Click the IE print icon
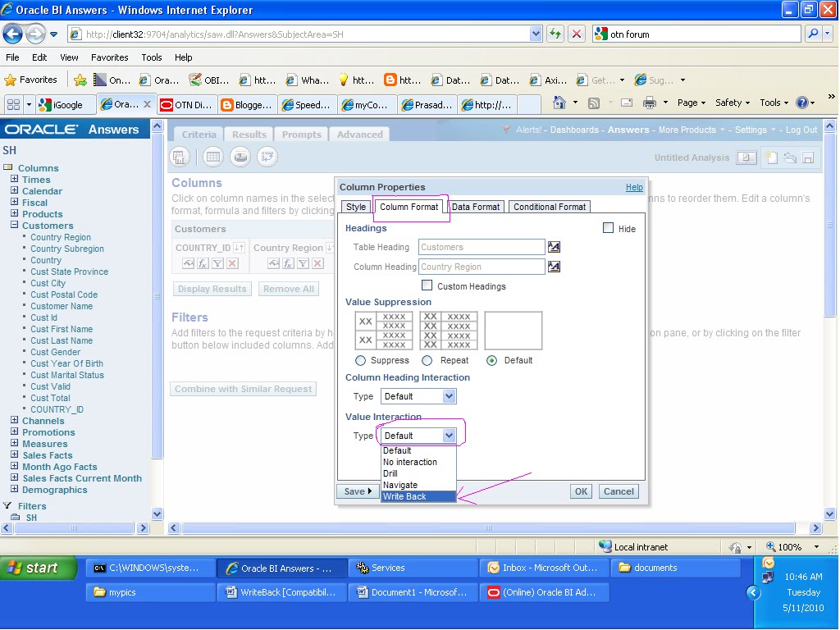The image size is (840, 630). pyautogui.click(x=650, y=103)
